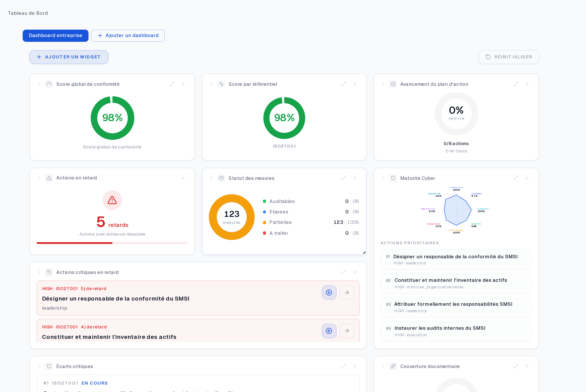
Task: Click drag handle of Actions critiques en retard
Action: (39, 272)
